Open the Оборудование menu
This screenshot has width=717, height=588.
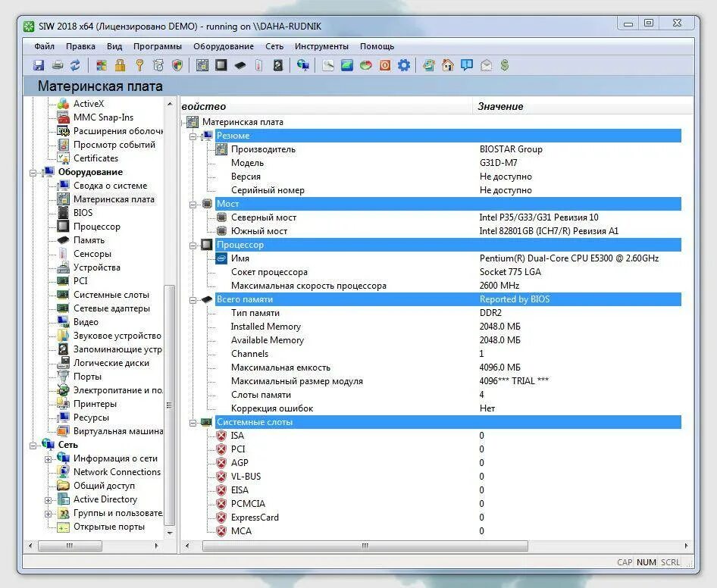point(223,47)
